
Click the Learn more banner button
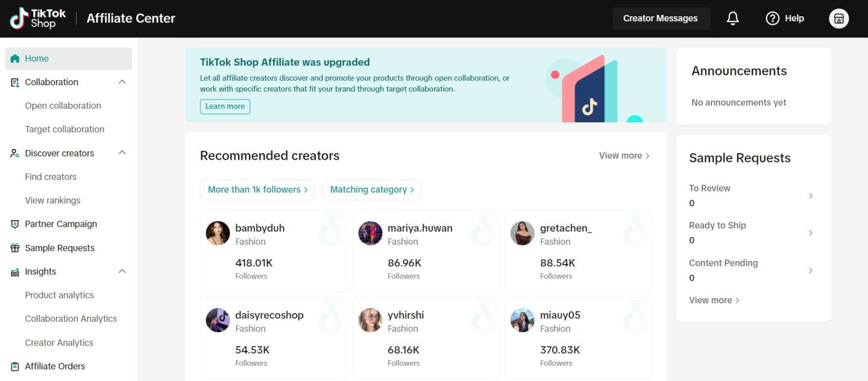[x=225, y=107]
